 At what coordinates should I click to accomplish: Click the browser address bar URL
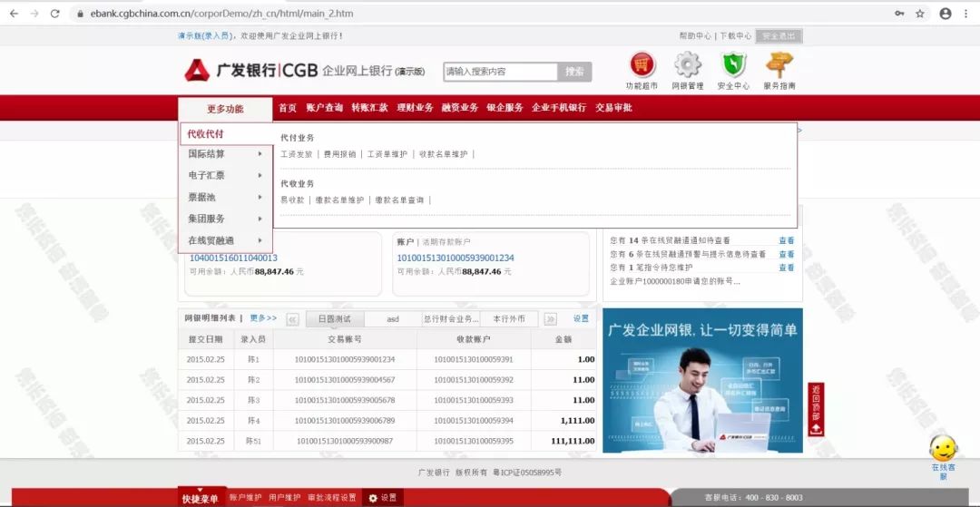coord(222,13)
